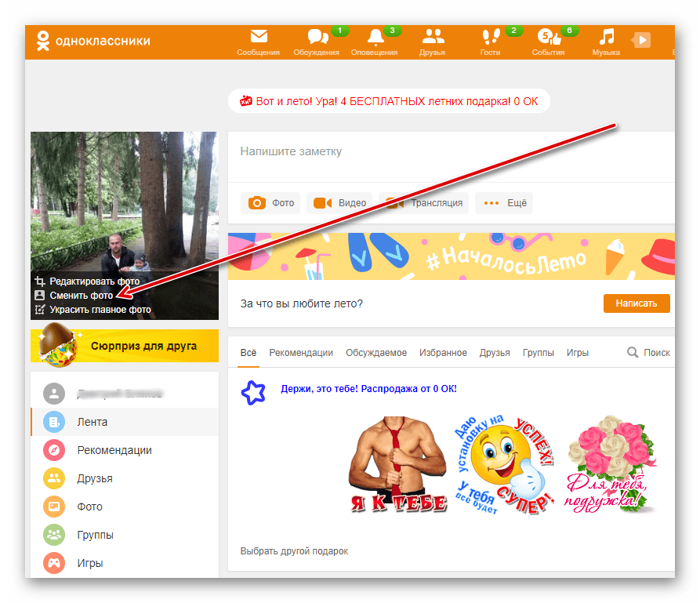
Task: Select the Обсуждаемое feed tab
Action: [376, 353]
